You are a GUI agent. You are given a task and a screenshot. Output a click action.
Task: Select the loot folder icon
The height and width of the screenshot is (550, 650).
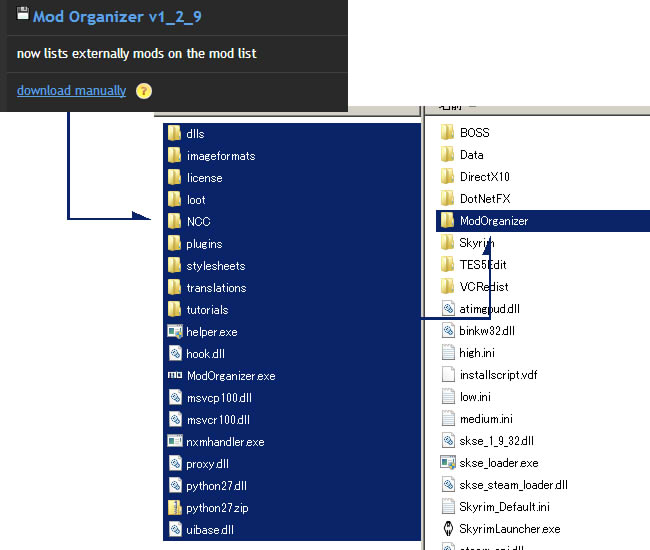click(174, 199)
